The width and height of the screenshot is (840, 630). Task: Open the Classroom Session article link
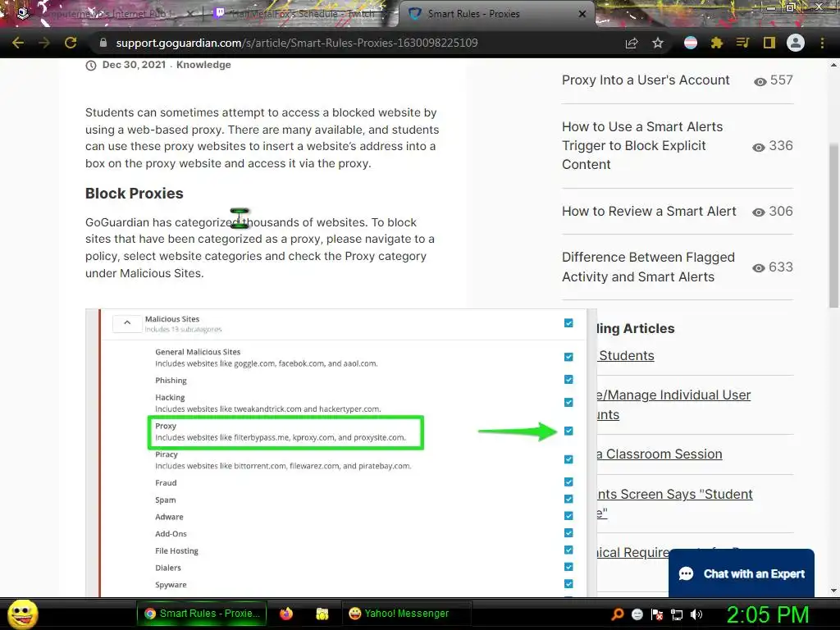pos(660,454)
